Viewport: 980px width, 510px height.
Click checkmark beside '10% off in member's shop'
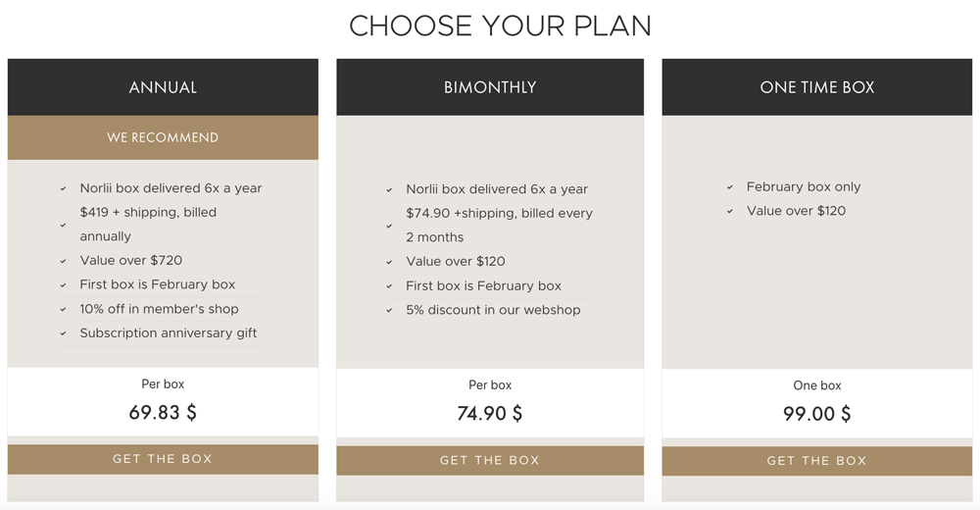63,309
